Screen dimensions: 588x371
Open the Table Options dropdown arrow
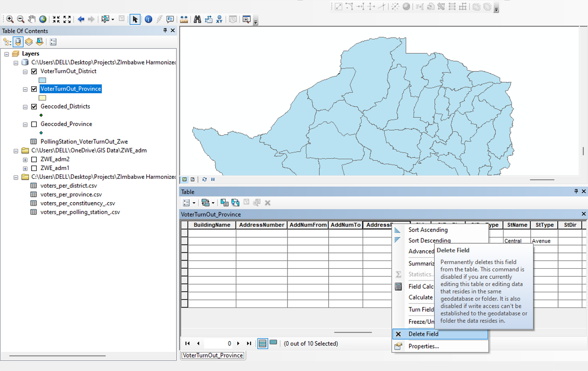coord(193,202)
